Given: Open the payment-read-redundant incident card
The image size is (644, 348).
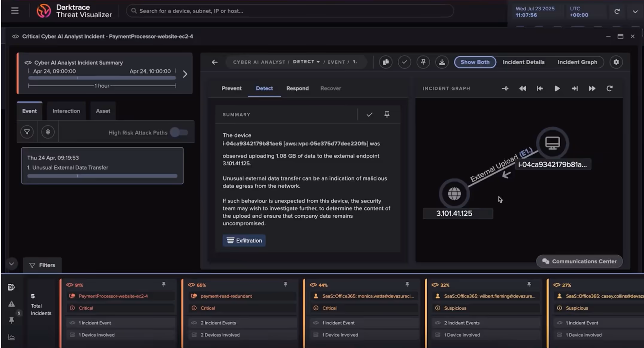Looking at the screenshot, I should click(x=240, y=313).
